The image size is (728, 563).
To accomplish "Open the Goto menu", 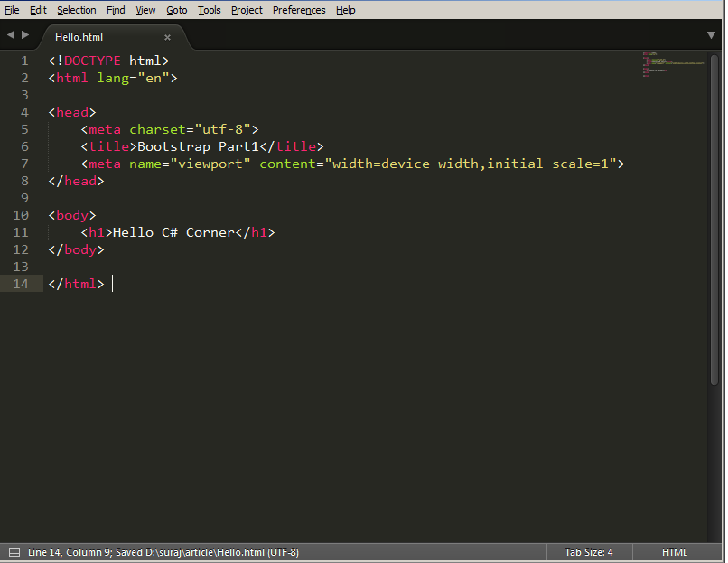I will (176, 10).
